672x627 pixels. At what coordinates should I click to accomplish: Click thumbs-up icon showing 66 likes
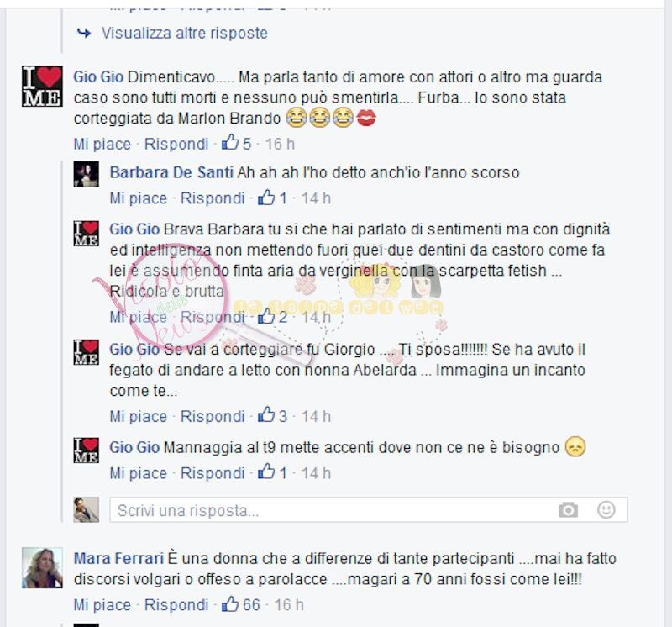pos(230,603)
